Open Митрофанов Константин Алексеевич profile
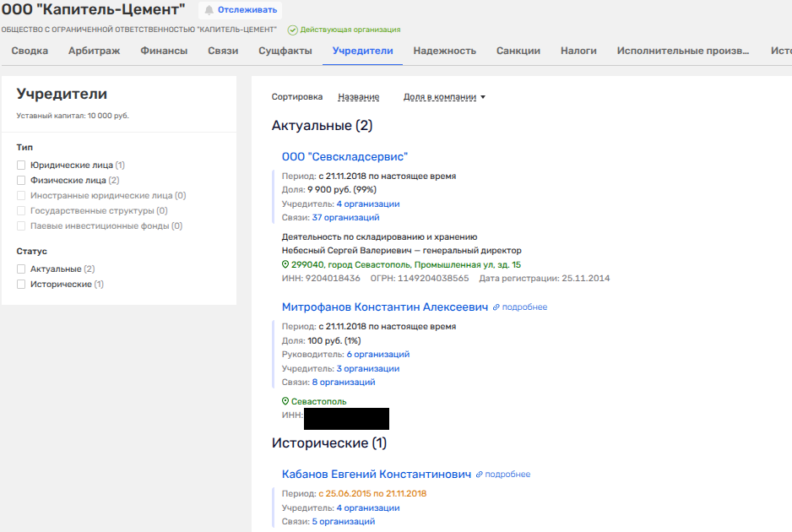This screenshot has height=532, width=792. click(x=384, y=307)
